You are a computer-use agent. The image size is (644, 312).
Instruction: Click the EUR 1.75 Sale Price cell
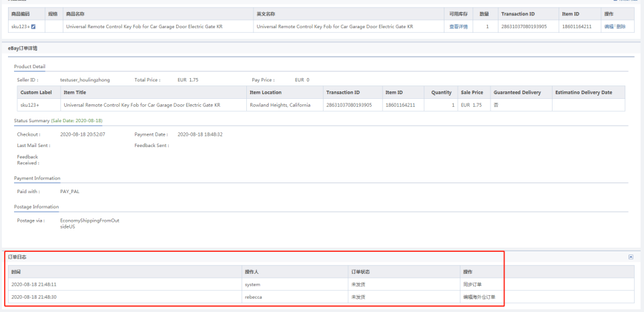(471, 105)
